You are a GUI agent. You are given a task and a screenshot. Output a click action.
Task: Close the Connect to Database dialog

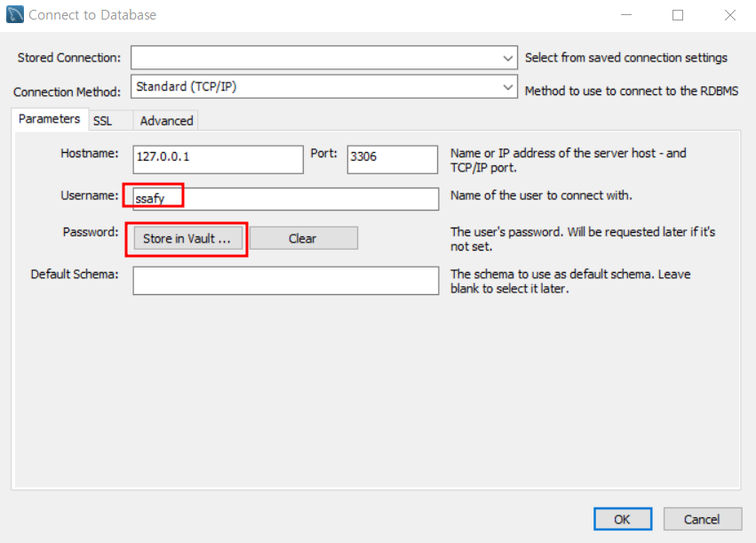pyautogui.click(x=730, y=15)
